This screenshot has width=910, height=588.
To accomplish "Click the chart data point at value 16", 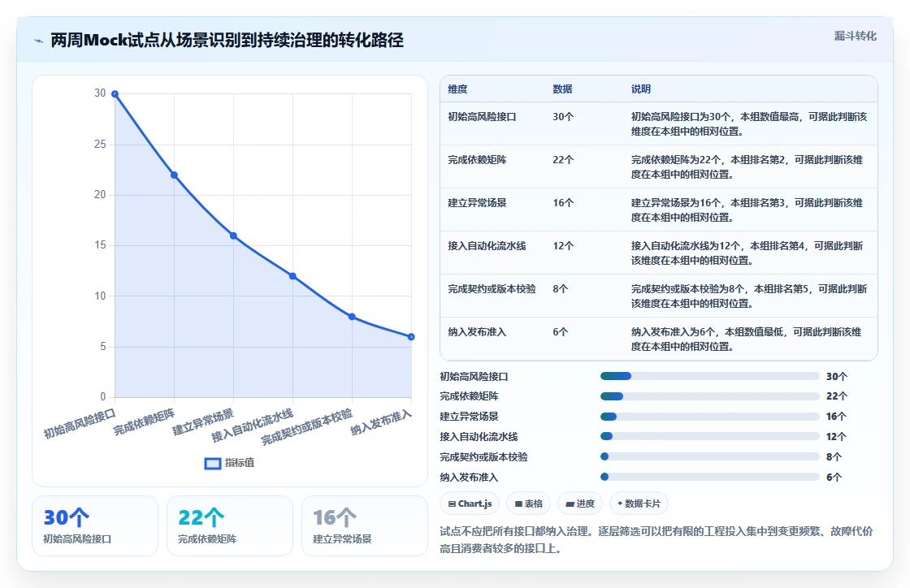I will [x=233, y=236].
